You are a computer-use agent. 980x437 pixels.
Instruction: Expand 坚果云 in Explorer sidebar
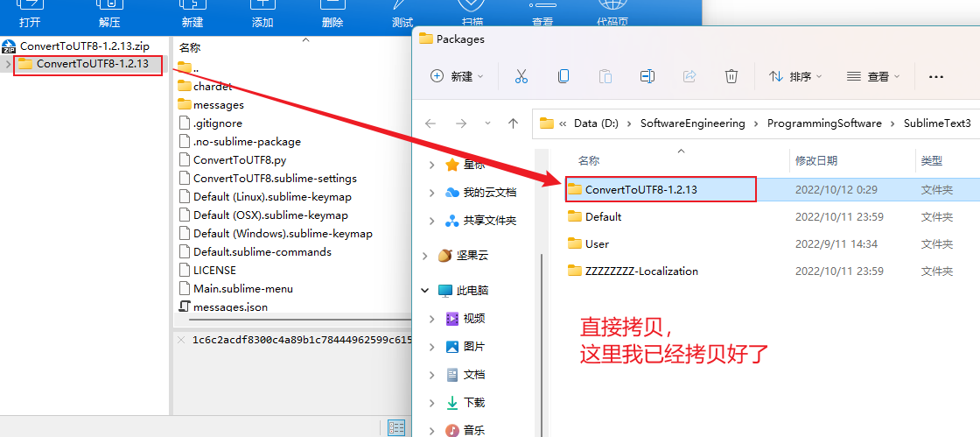[x=425, y=256]
